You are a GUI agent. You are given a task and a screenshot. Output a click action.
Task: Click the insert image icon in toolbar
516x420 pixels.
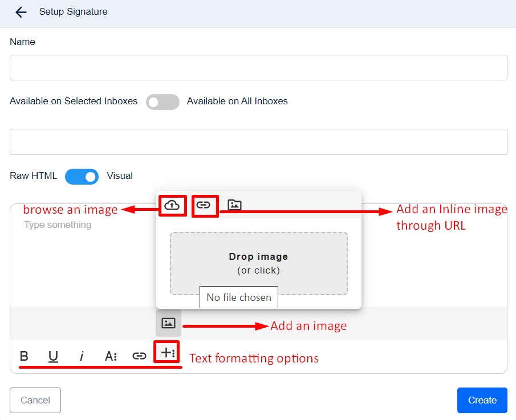[169, 323]
